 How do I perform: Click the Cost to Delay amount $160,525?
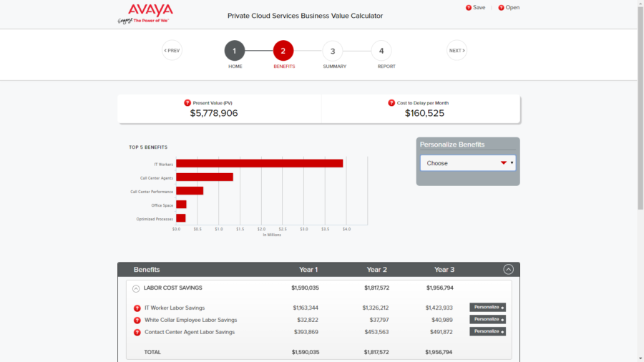pyautogui.click(x=424, y=113)
